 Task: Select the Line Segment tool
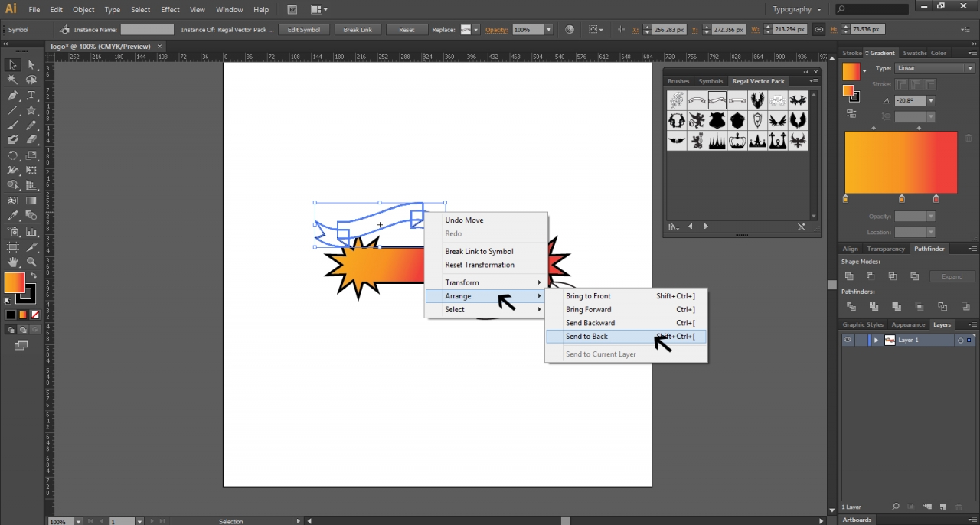[x=13, y=110]
